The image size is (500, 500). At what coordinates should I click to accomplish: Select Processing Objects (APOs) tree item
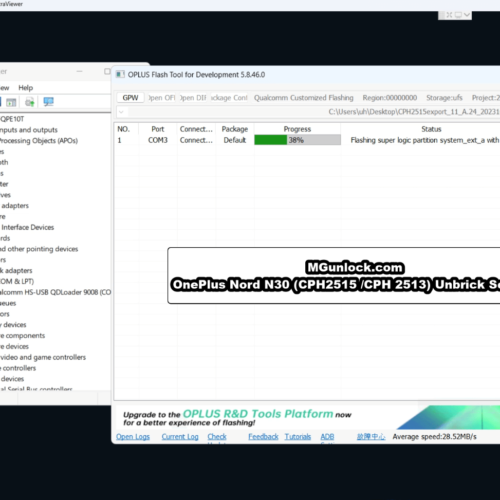tap(39, 141)
